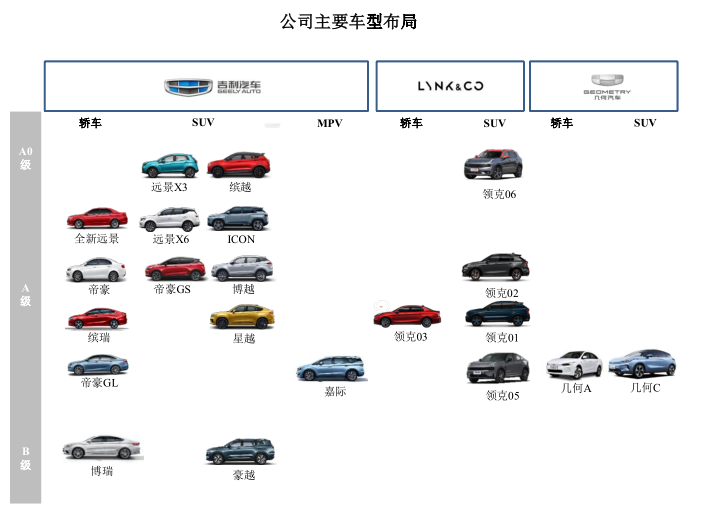Select the 领克06 car image

pyautogui.click(x=493, y=164)
